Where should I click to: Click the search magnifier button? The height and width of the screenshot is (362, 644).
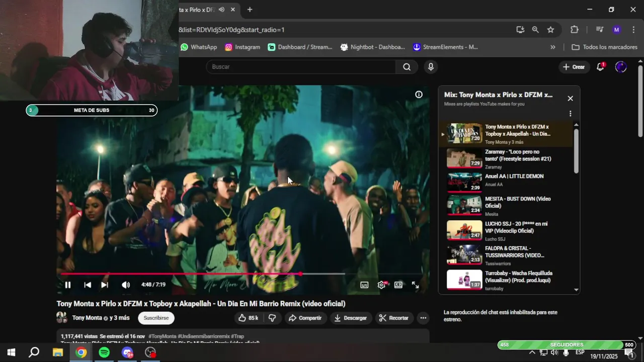pyautogui.click(x=407, y=66)
